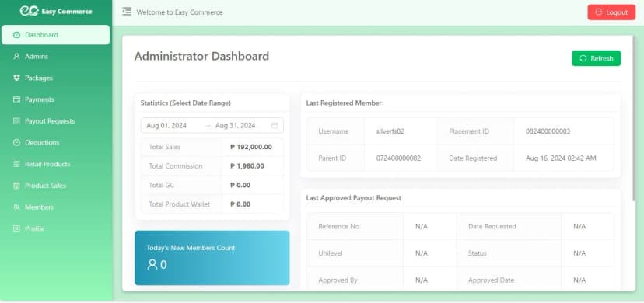Viewport: 644px width, 303px height.
Task: Open Product Sales
Action: pyautogui.click(x=55, y=186)
